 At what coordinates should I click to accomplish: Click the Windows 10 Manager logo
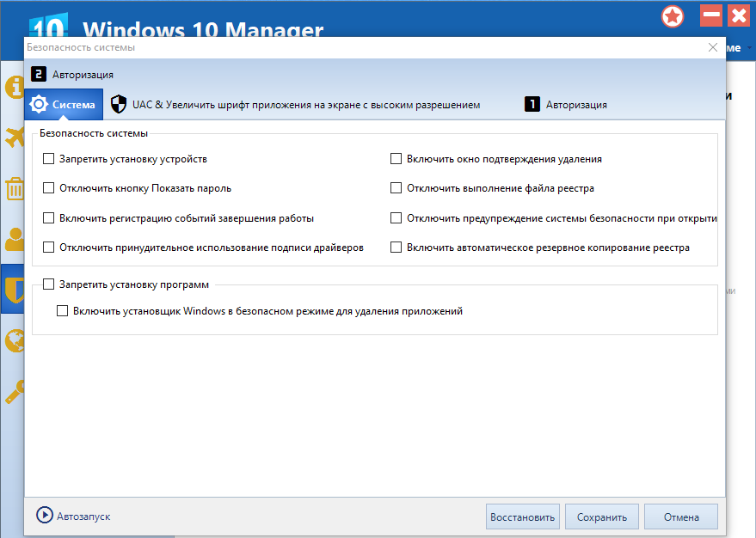coord(48,27)
